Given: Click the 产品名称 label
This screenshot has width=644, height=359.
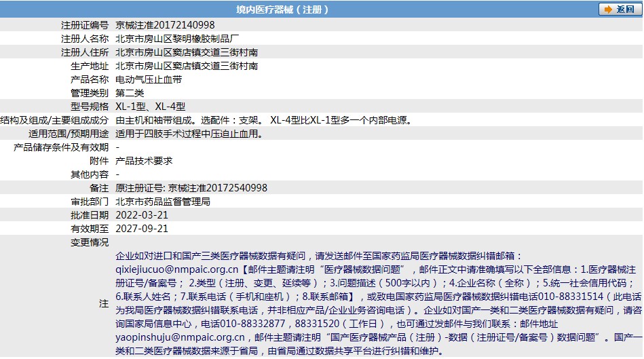Looking at the screenshot, I should tap(90, 79).
